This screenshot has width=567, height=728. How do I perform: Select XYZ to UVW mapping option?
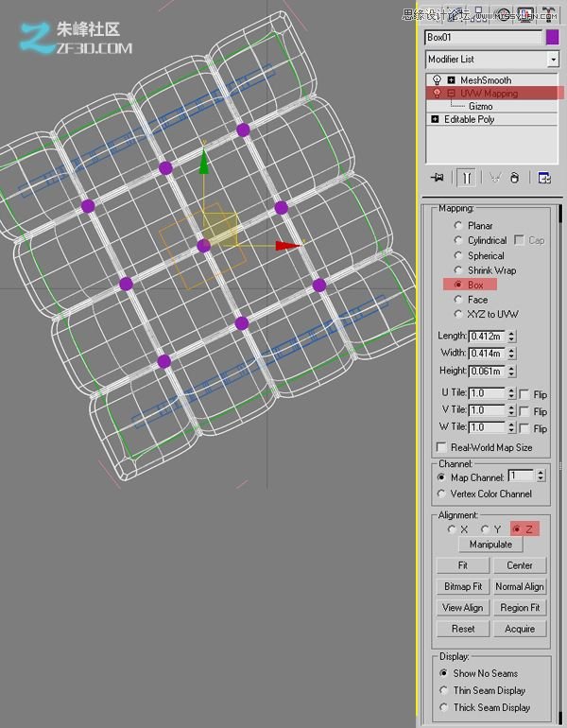[458, 314]
